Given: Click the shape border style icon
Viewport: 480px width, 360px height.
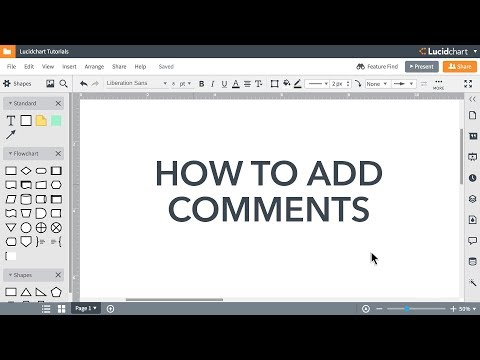Looking at the screenshot, I should [274, 84].
